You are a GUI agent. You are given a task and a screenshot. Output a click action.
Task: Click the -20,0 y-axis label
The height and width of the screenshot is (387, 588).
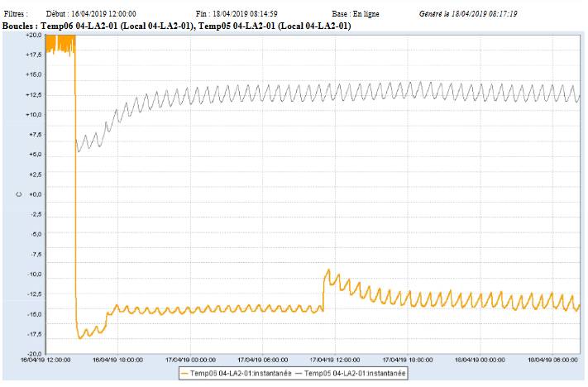click(x=34, y=354)
